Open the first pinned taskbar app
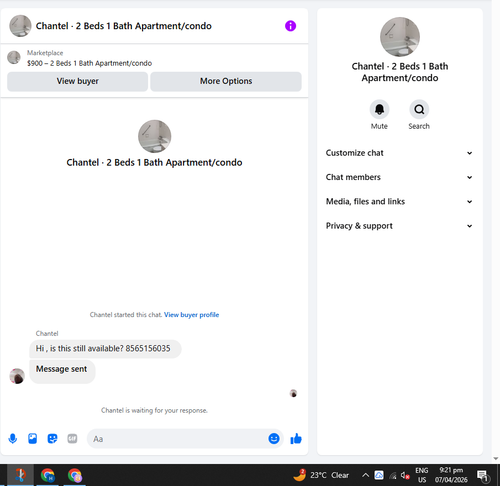Image resolution: width=500 pixels, height=486 pixels. pos(20,475)
